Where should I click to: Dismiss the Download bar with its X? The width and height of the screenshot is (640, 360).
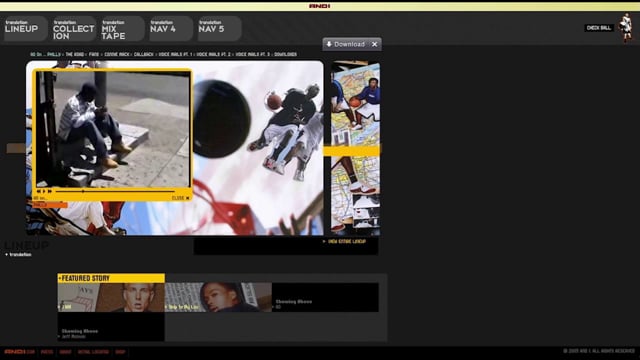click(374, 44)
